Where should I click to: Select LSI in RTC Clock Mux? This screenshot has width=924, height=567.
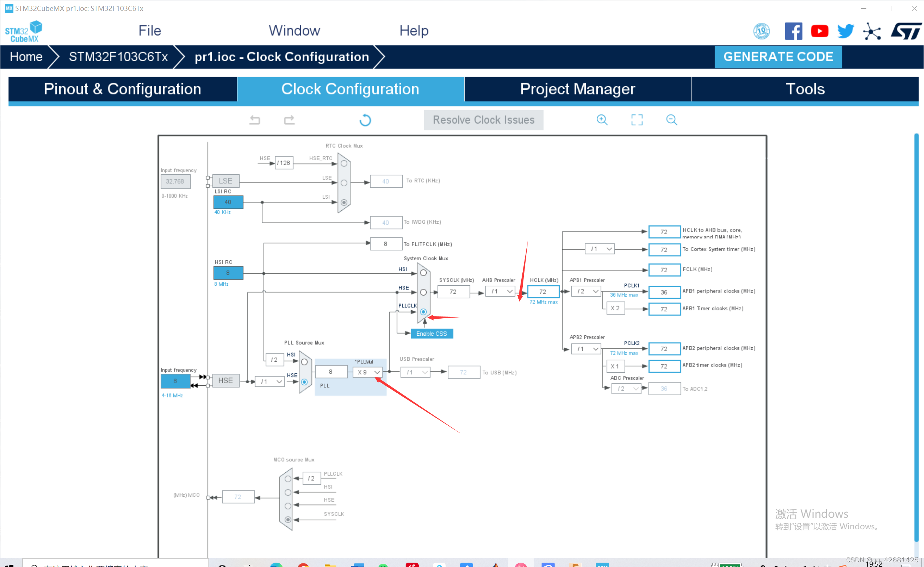[x=344, y=203]
